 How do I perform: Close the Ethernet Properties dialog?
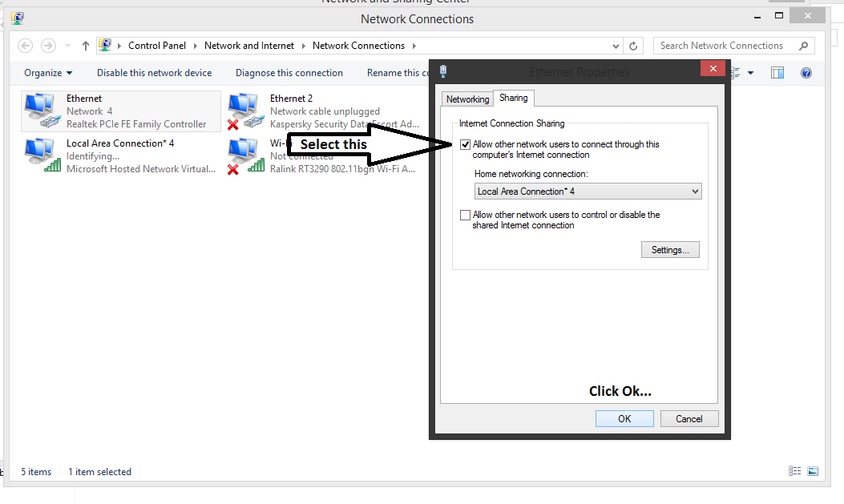pyautogui.click(x=713, y=68)
